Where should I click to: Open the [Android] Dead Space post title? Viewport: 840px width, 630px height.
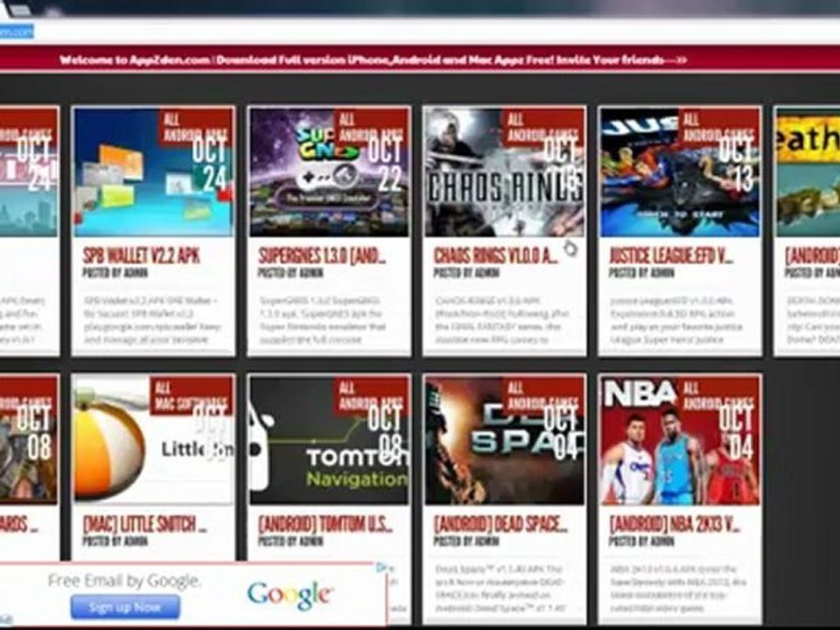pyautogui.click(x=500, y=524)
